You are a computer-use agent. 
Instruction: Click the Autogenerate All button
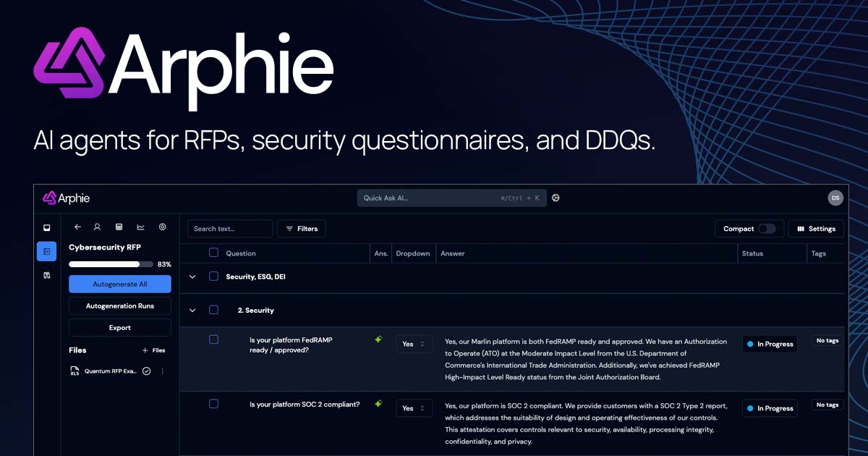click(119, 284)
